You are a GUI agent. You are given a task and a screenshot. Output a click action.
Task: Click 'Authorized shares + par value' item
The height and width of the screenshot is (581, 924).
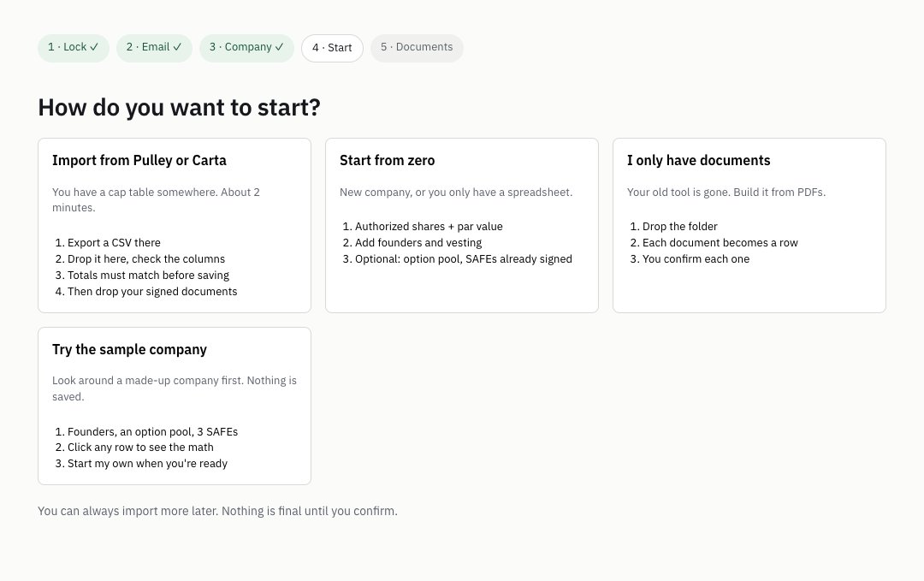[x=429, y=227]
